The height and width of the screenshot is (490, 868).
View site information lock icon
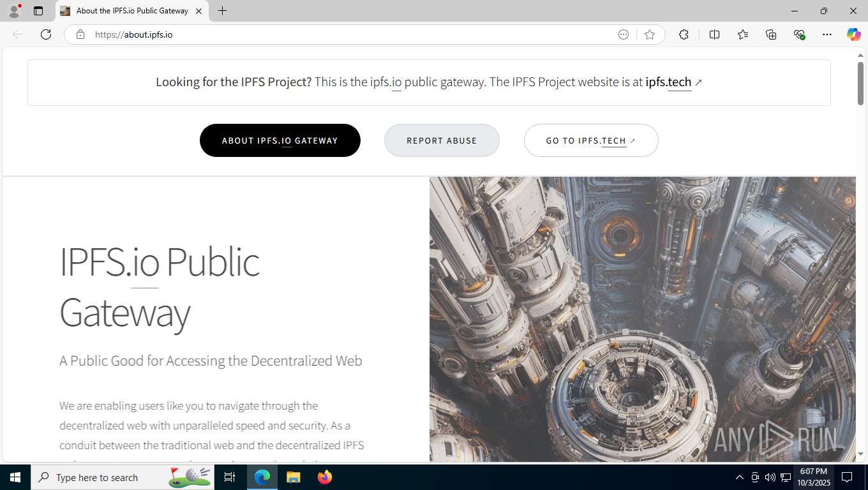(x=80, y=34)
